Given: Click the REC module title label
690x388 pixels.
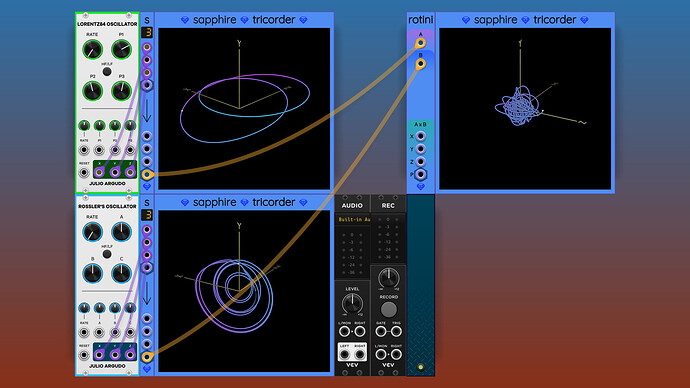Looking at the screenshot, I should pyautogui.click(x=388, y=205).
